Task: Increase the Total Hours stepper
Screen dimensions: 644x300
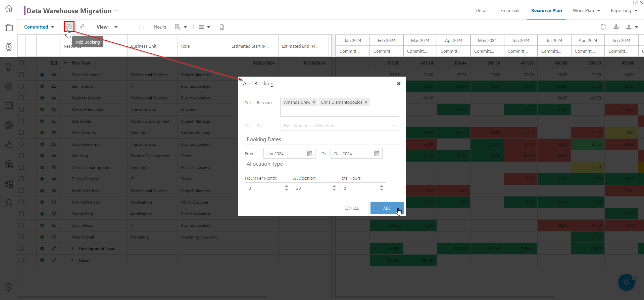Action: click(x=382, y=186)
